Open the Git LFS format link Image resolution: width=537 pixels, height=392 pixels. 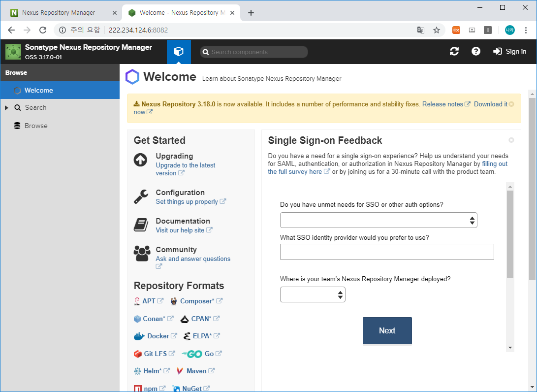pyautogui.click(x=159, y=354)
